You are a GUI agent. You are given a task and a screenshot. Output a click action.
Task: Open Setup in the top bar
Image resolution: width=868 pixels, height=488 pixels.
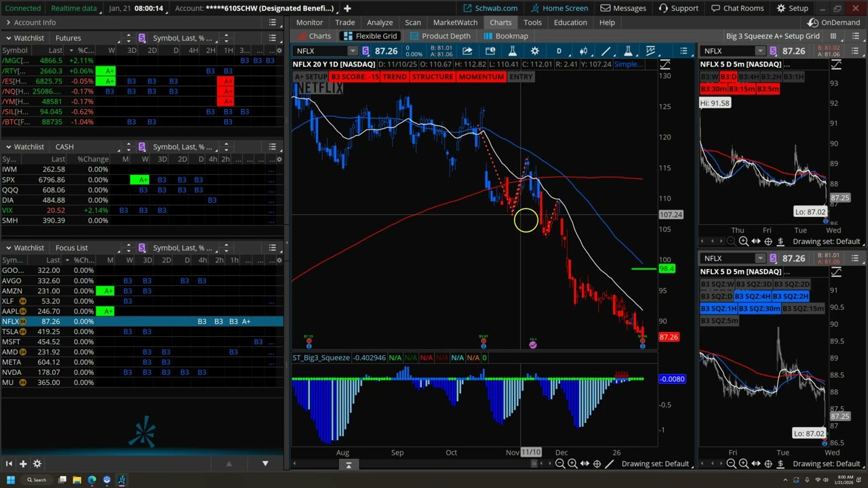click(791, 8)
